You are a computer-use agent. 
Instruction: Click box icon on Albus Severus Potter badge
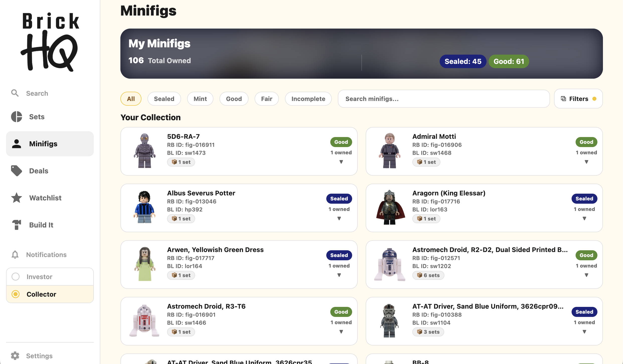[x=174, y=219]
